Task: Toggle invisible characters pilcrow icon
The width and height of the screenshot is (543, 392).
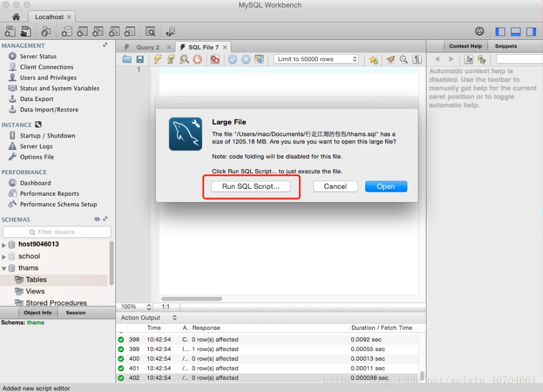Action: click(417, 59)
